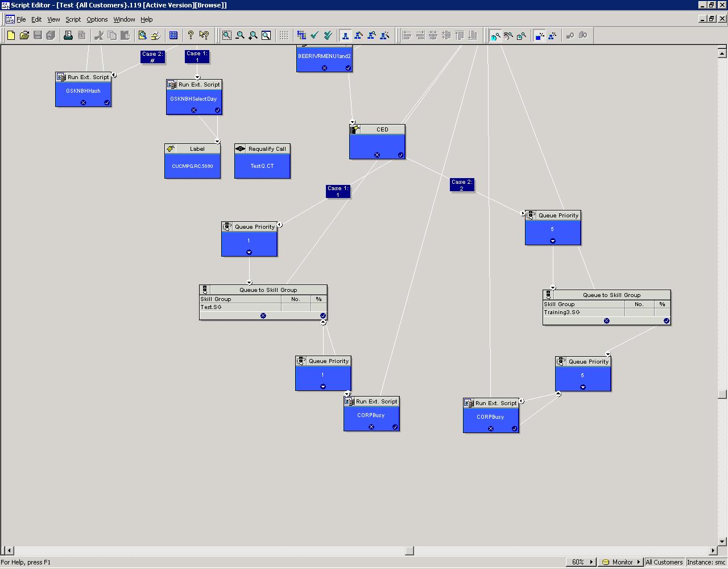Image resolution: width=728 pixels, height=569 pixels.
Task: Click the yellow question mark Help icon
Action: pos(191,35)
